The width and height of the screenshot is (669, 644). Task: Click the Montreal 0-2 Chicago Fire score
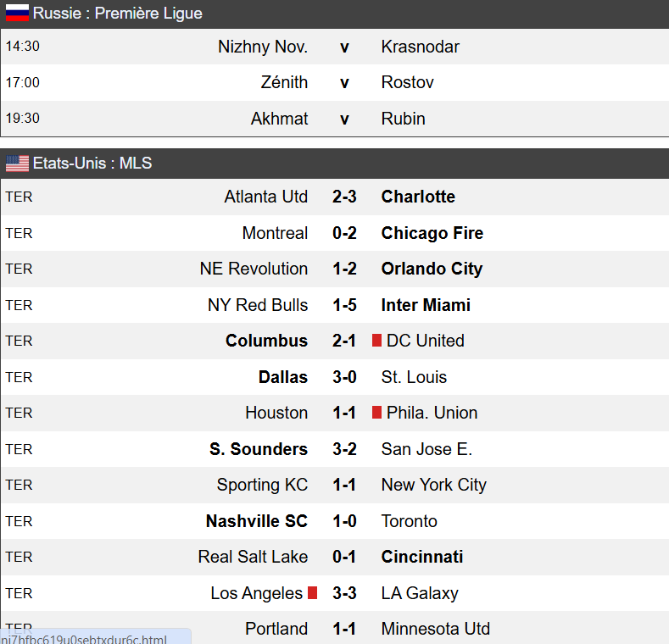(x=344, y=233)
